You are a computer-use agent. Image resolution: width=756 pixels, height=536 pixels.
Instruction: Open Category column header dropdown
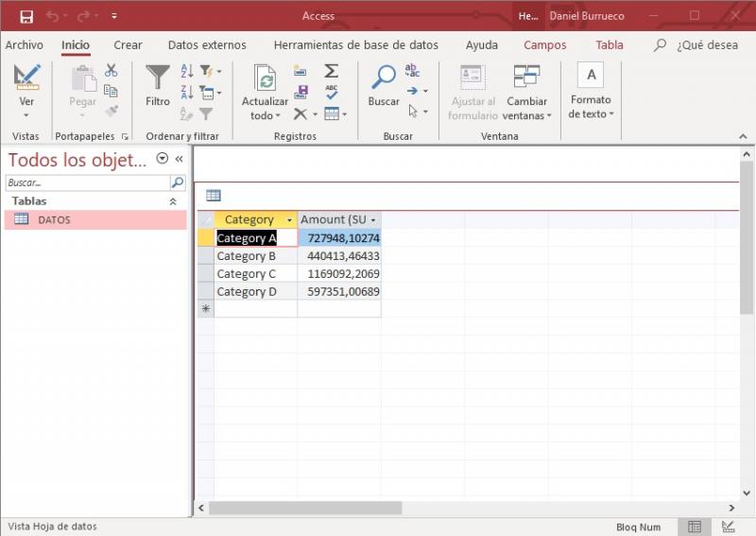coord(289,220)
